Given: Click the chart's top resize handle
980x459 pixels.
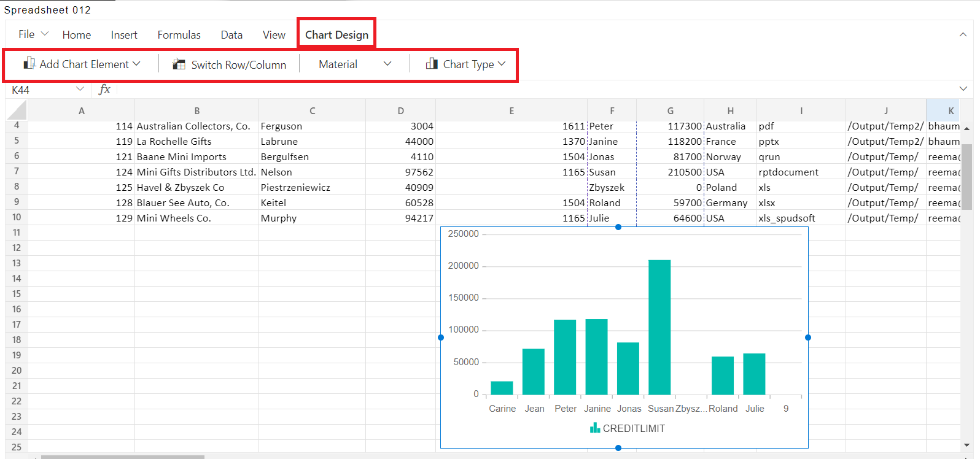Looking at the screenshot, I should 618,227.
